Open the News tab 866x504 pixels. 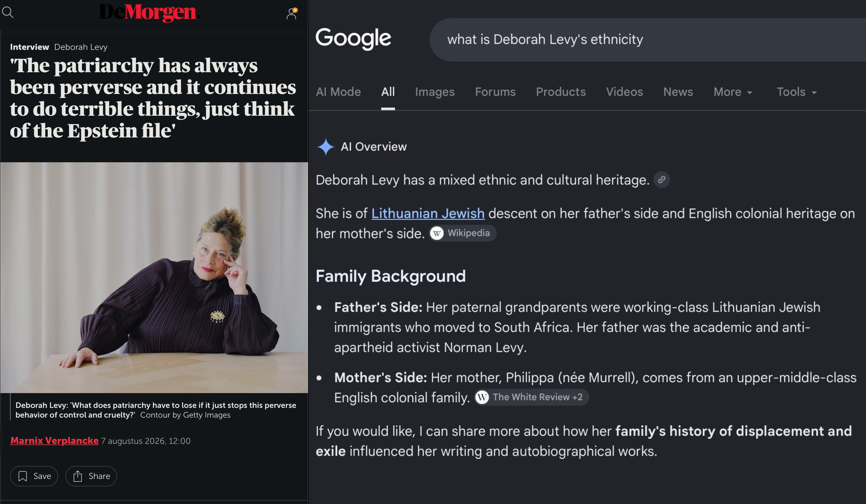point(678,92)
